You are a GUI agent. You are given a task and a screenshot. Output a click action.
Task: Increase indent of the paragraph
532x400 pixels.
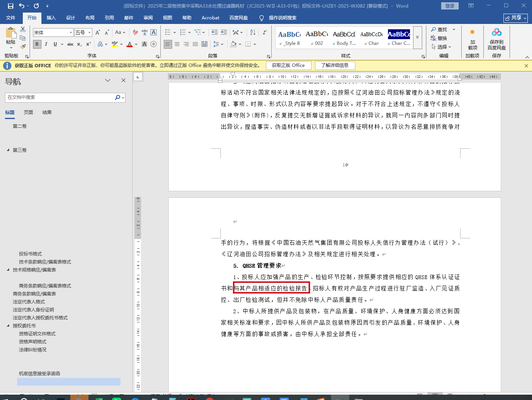pyautogui.click(x=224, y=32)
